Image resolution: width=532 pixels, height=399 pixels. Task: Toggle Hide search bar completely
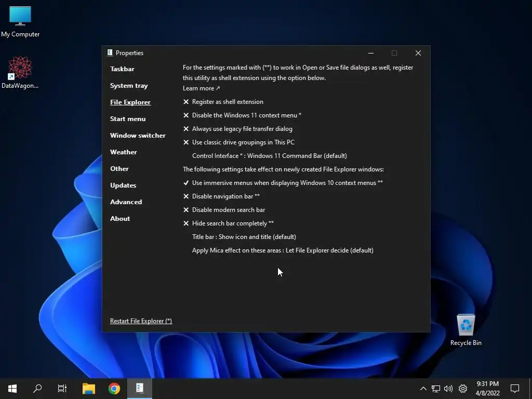(x=229, y=223)
